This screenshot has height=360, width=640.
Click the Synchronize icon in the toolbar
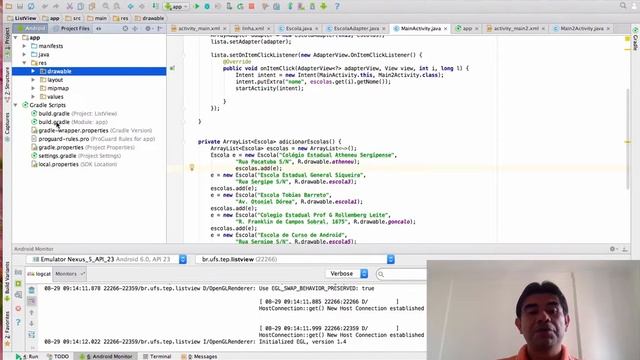31,6
